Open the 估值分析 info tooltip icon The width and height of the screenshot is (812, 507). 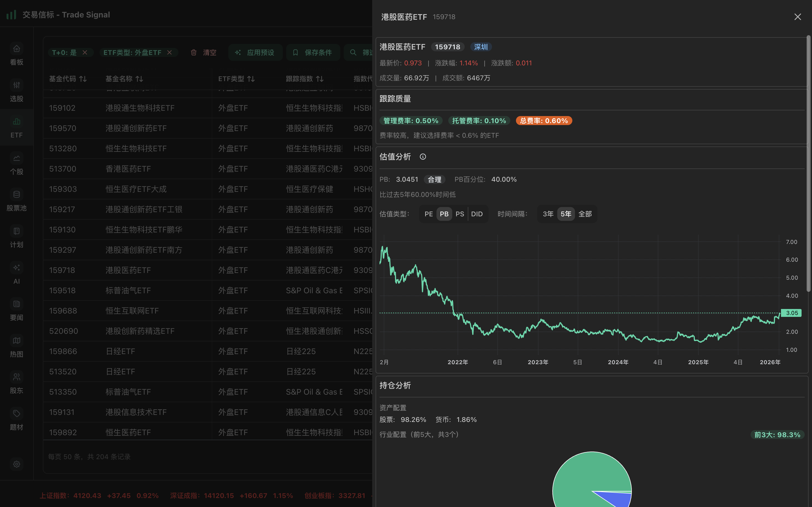point(423,157)
